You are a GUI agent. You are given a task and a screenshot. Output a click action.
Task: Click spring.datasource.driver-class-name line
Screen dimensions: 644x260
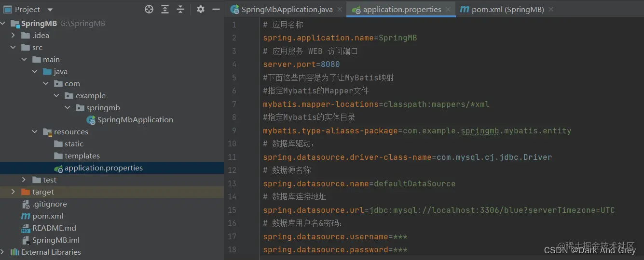pyautogui.click(x=407, y=157)
